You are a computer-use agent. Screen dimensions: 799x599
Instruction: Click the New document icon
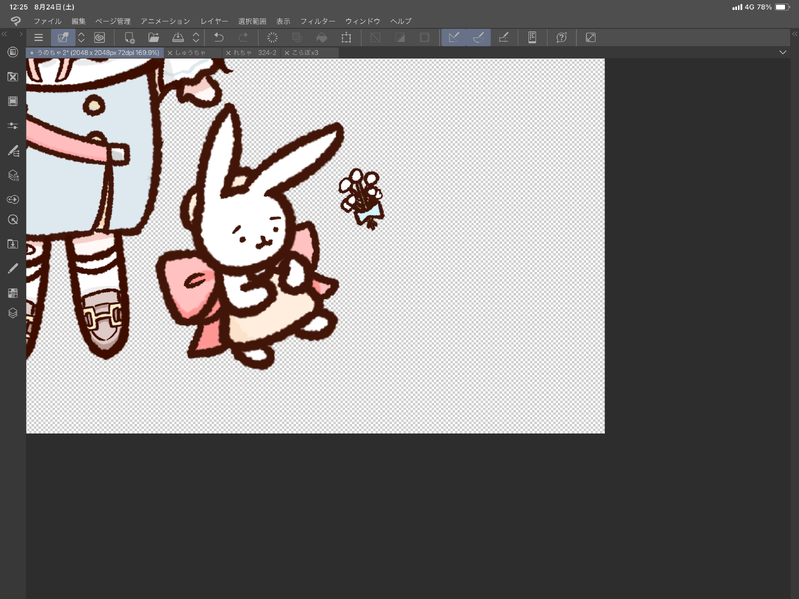pos(130,38)
